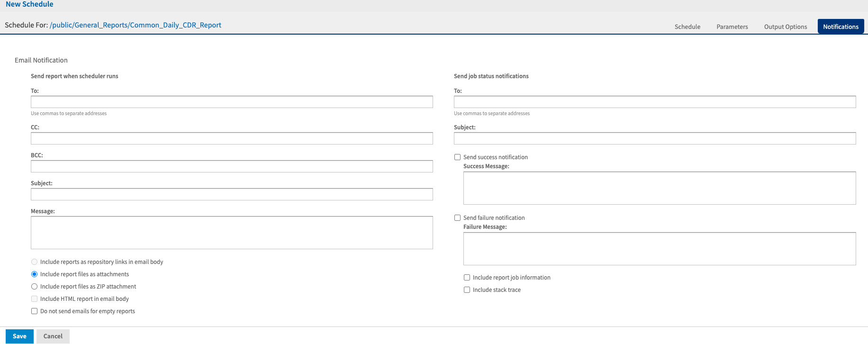Open the Parameters tab
The image size is (868, 344).
coord(732,27)
